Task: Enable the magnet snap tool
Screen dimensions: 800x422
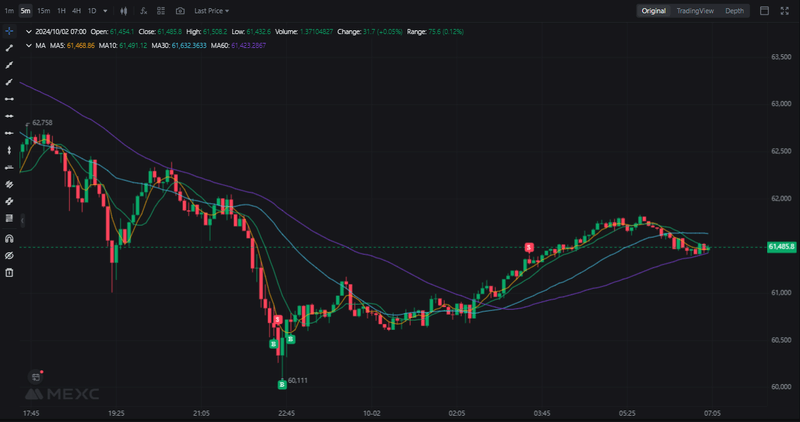Action: coord(9,238)
